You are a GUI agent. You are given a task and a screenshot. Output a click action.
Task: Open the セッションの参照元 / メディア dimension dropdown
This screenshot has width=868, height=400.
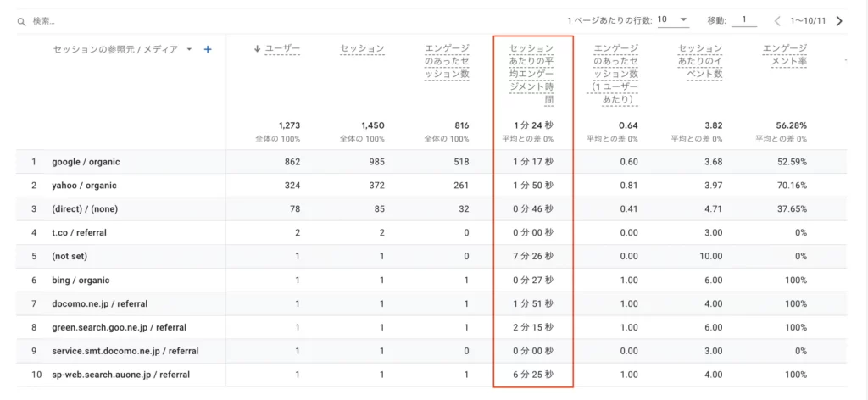pyautogui.click(x=189, y=49)
